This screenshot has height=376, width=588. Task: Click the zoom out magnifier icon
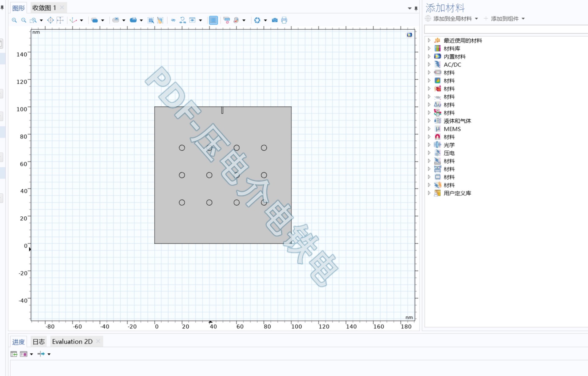[24, 20]
